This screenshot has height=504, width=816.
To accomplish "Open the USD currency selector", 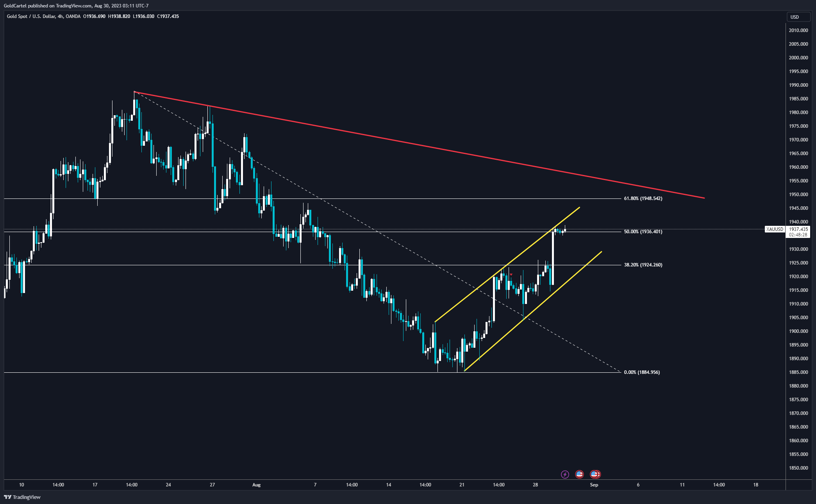I will [798, 17].
